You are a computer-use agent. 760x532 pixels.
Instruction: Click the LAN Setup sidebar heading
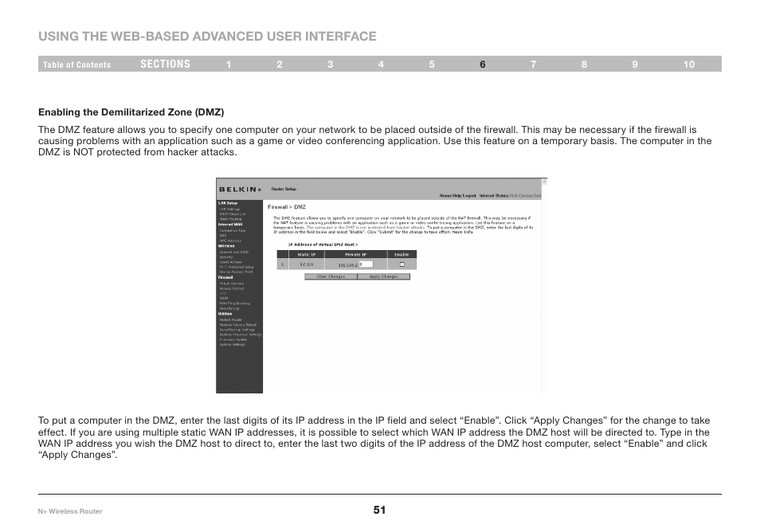click(228, 203)
